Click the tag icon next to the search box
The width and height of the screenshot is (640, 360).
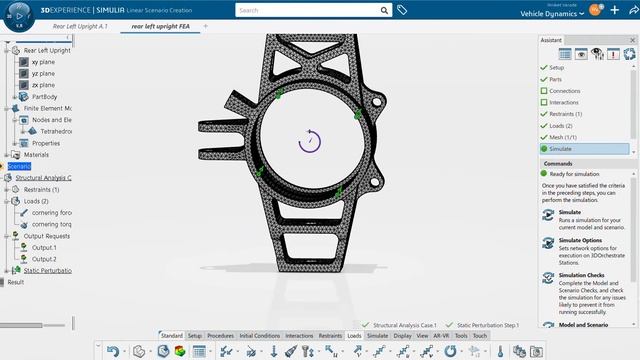[x=402, y=10]
